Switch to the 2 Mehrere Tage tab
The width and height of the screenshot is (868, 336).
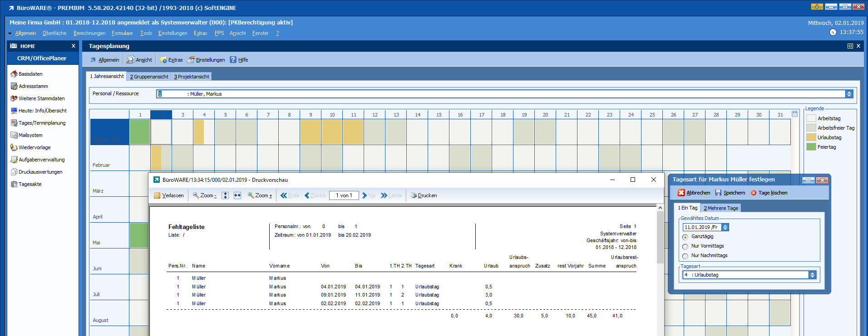pyautogui.click(x=721, y=208)
